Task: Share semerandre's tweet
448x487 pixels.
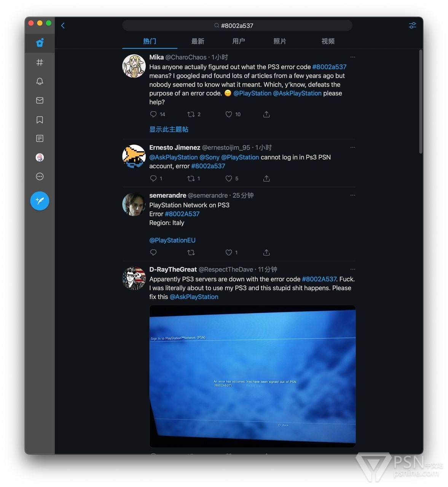Action: (x=266, y=252)
